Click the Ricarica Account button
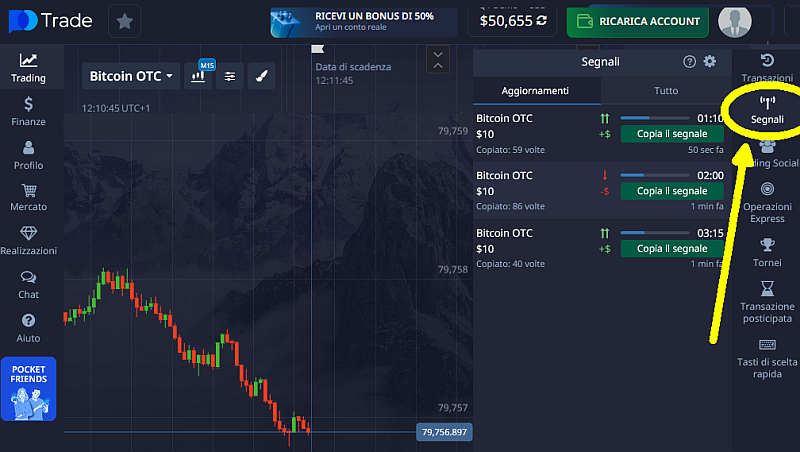 tap(638, 20)
